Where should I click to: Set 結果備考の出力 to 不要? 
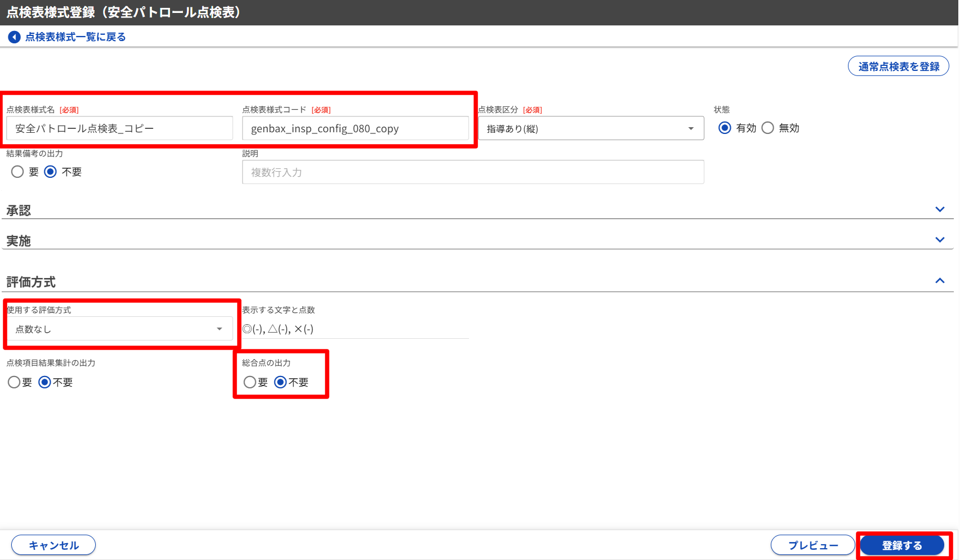coord(51,172)
